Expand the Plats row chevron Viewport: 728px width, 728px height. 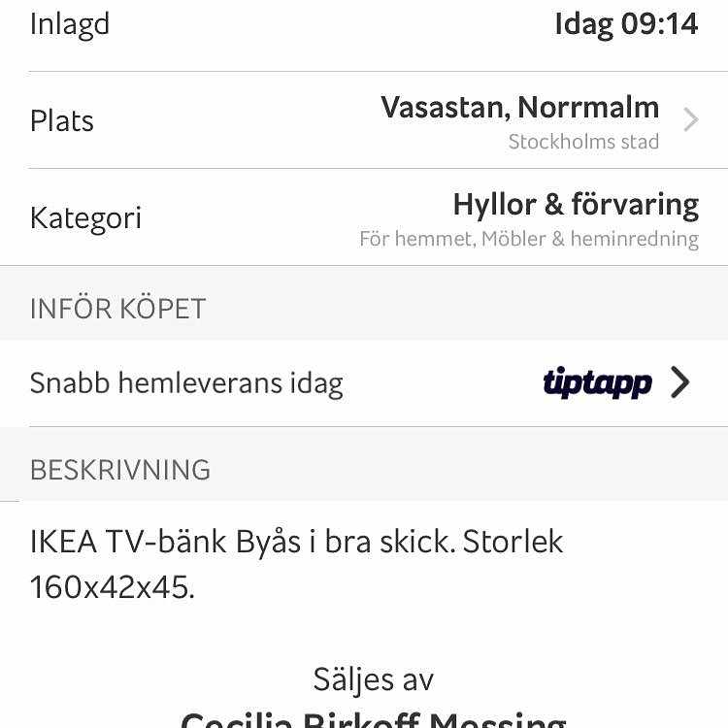690,120
